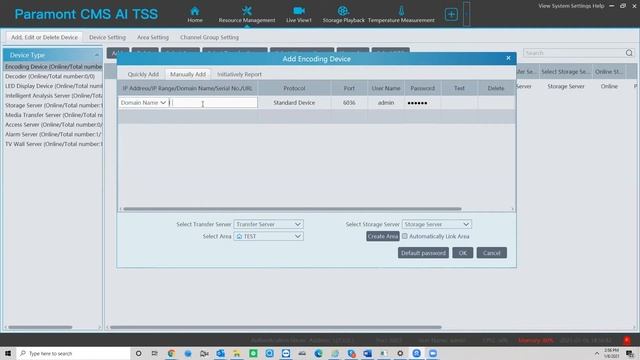The height and width of the screenshot is (360, 640).
Task: Switch to Quickly Add tab
Action: 143,74
